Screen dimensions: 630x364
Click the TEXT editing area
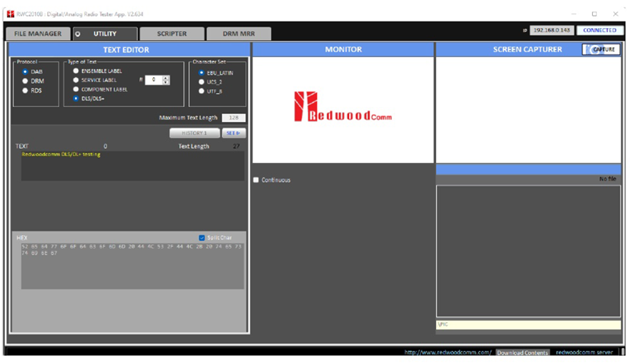click(x=133, y=166)
